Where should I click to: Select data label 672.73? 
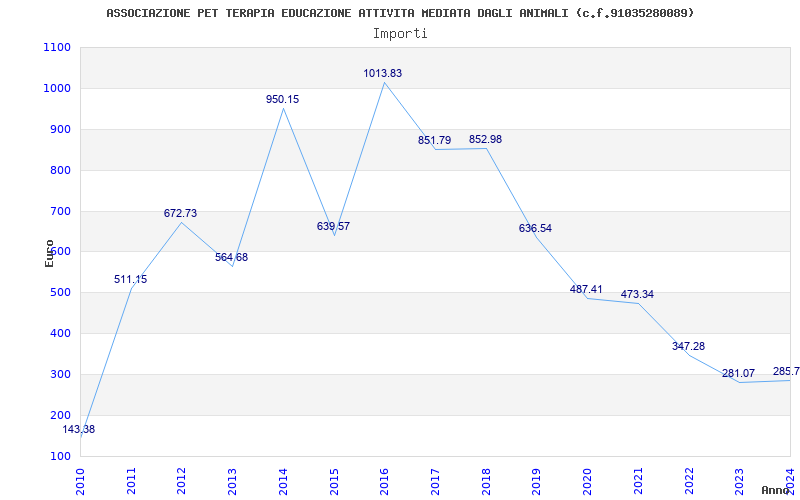(x=180, y=213)
